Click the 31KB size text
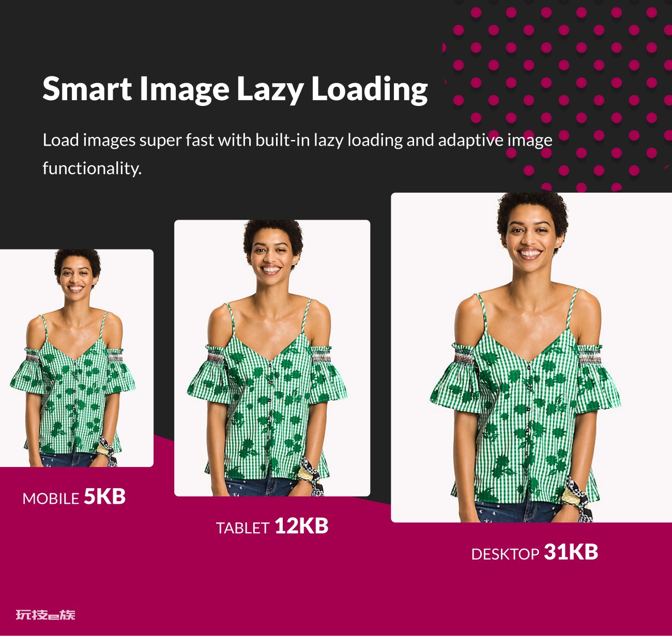The height and width of the screenshot is (636, 672). tap(571, 552)
